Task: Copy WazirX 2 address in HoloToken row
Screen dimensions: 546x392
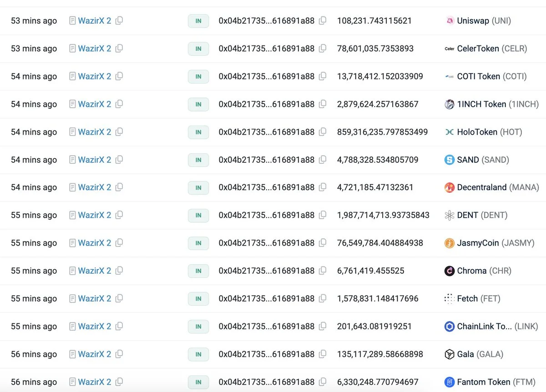Action: (119, 131)
